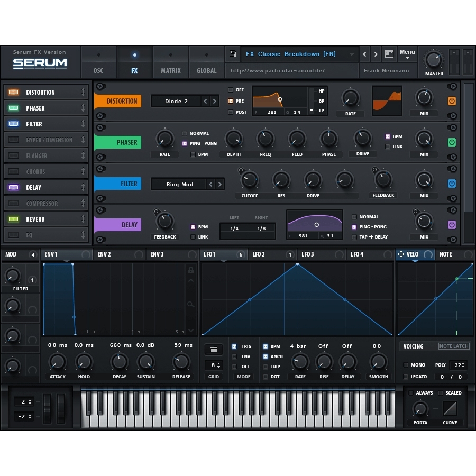Toggle the Filter effect power button

[452, 184]
